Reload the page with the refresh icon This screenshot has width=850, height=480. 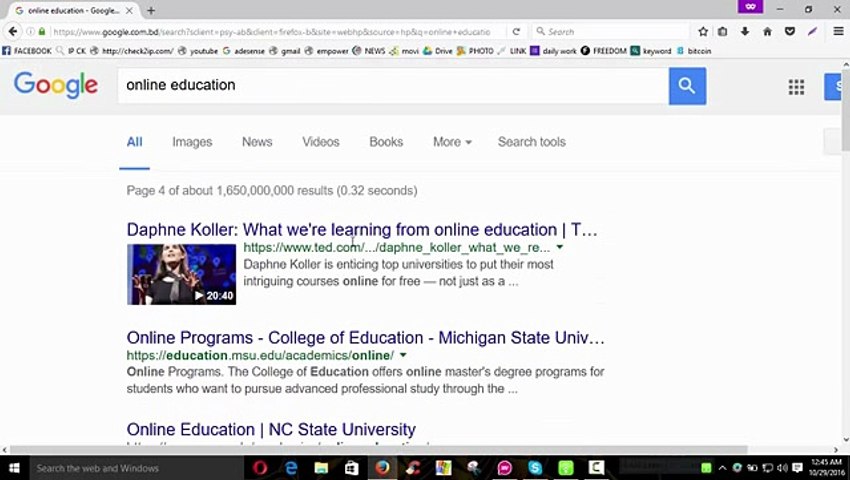click(516, 31)
